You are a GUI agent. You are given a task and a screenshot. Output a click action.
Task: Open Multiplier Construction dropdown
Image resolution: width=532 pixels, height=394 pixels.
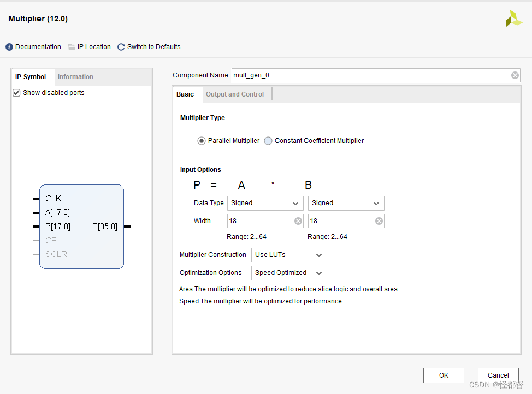tap(289, 255)
